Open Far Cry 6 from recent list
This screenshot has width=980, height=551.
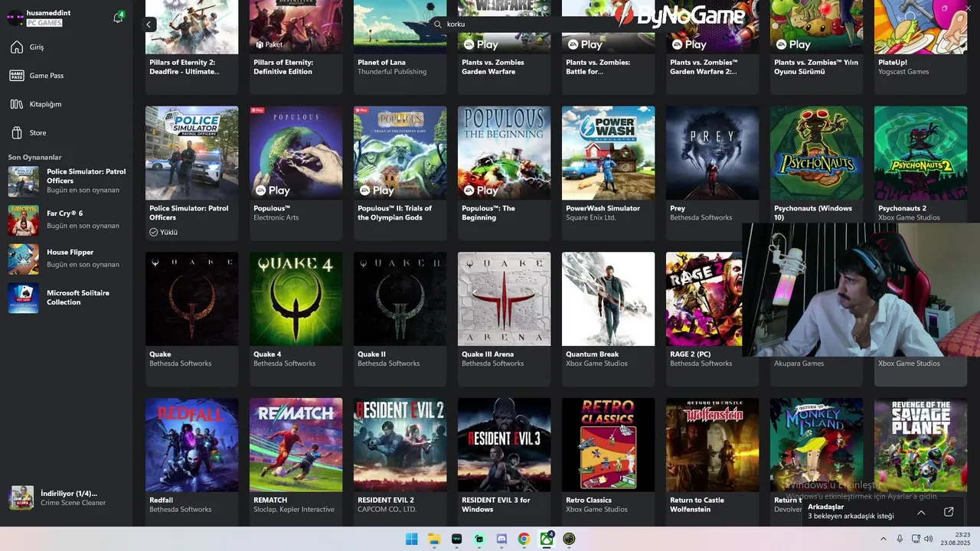pyautogui.click(x=67, y=220)
